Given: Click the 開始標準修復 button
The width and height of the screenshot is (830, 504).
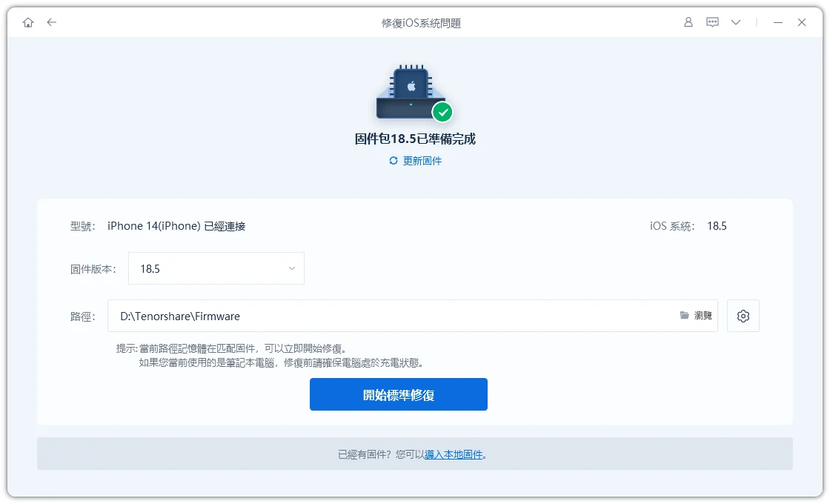Looking at the screenshot, I should [x=399, y=394].
